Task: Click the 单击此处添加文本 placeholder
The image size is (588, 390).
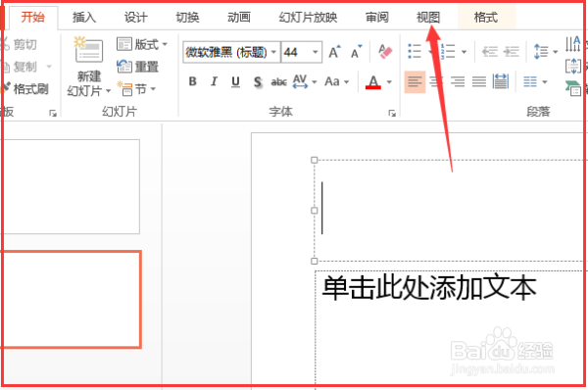Action: [429, 288]
